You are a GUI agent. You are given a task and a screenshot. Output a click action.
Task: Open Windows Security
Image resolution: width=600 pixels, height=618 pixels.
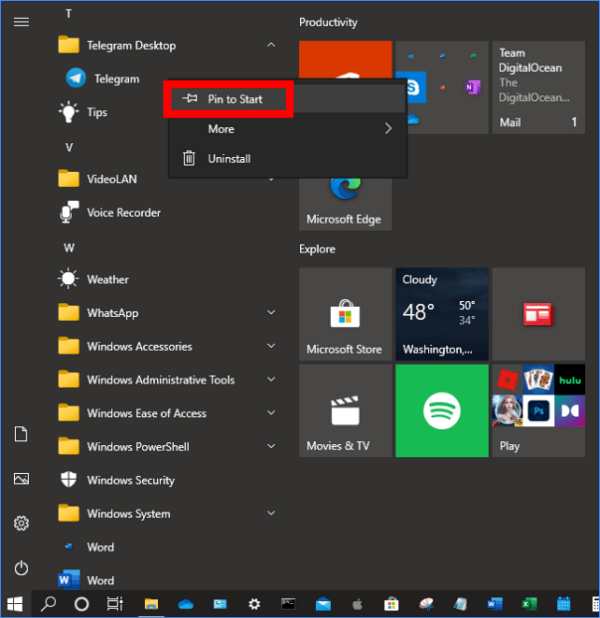[117, 480]
